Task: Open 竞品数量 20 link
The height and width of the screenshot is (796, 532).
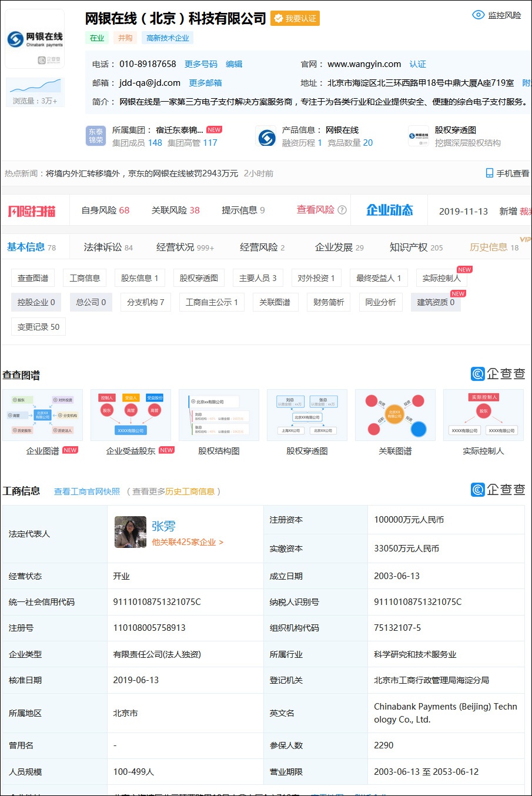Action: 350,143
